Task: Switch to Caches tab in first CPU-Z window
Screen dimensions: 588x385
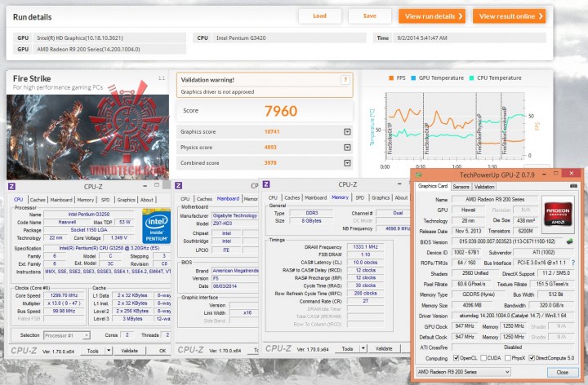Action: coord(38,200)
